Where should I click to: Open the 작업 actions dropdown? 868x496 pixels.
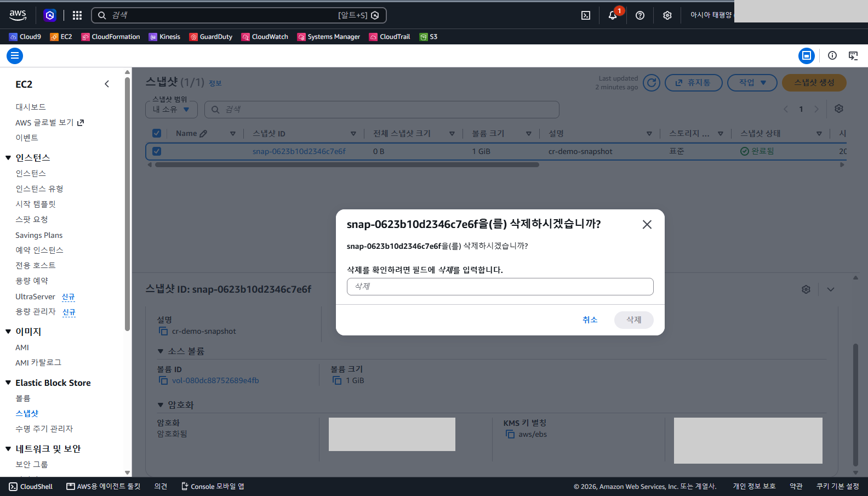pyautogui.click(x=752, y=83)
